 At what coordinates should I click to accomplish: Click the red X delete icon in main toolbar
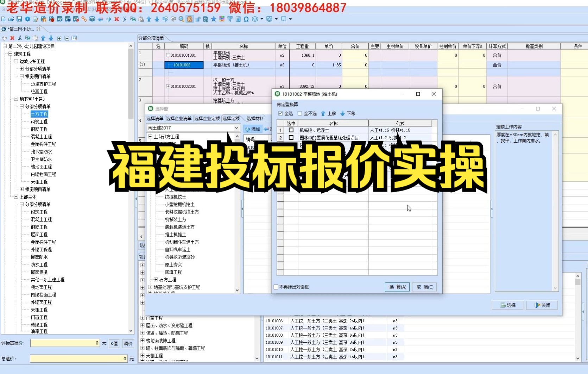tap(117, 19)
